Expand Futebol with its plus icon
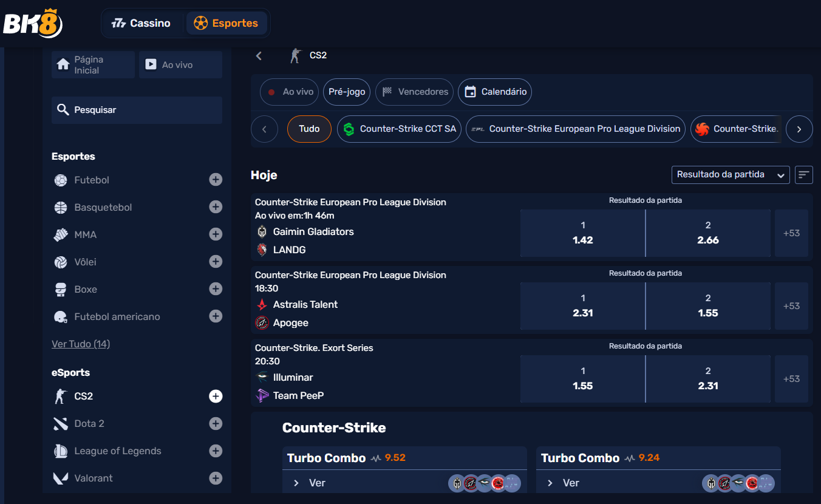Viewport: 821px width, 504px height. [216, 180]
